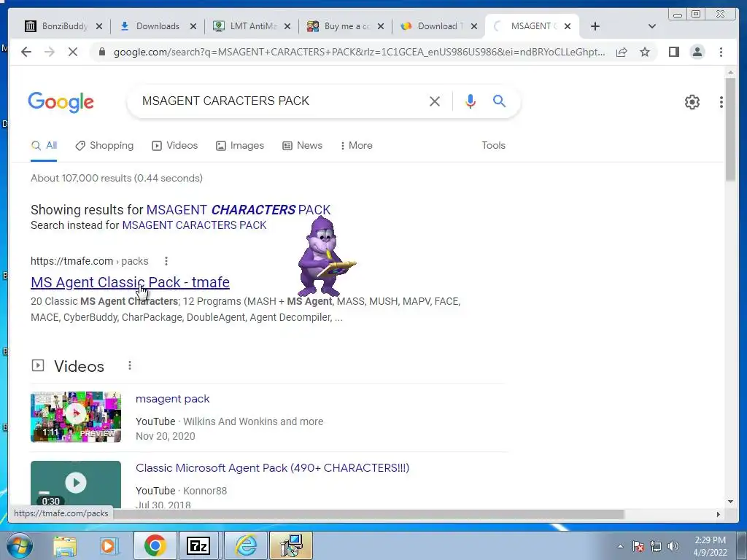Bookmark this page with the star
Screen dimensions: 747x560
645,52
